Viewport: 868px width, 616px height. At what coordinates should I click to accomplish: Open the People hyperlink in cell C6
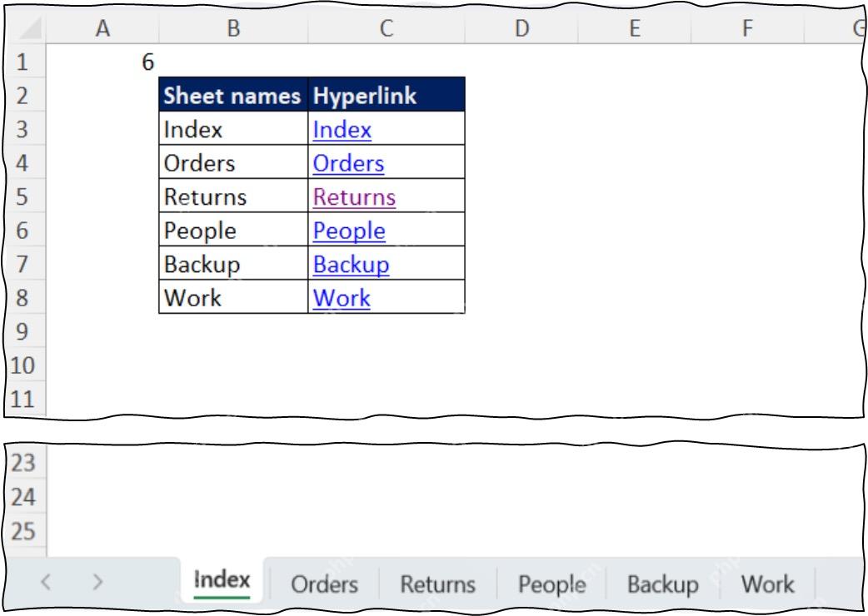[349, 231]
